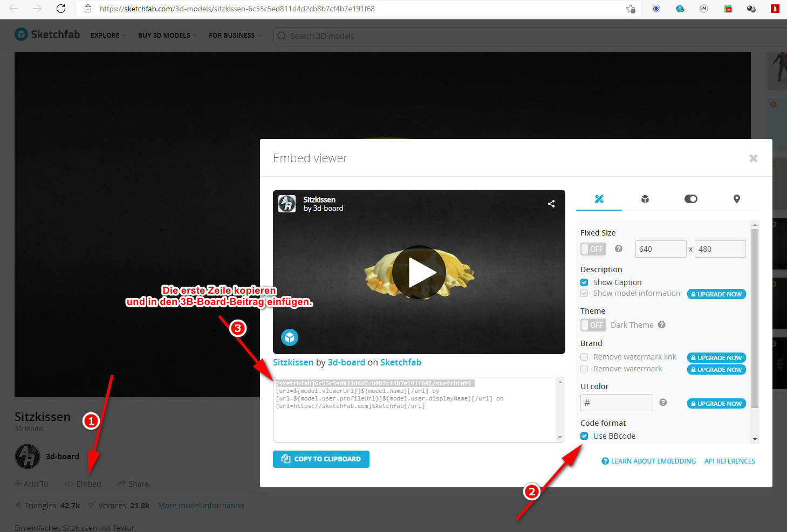Screen dimensions: 787x532
Task: Open API References link
Action: (x=729, y=461)
